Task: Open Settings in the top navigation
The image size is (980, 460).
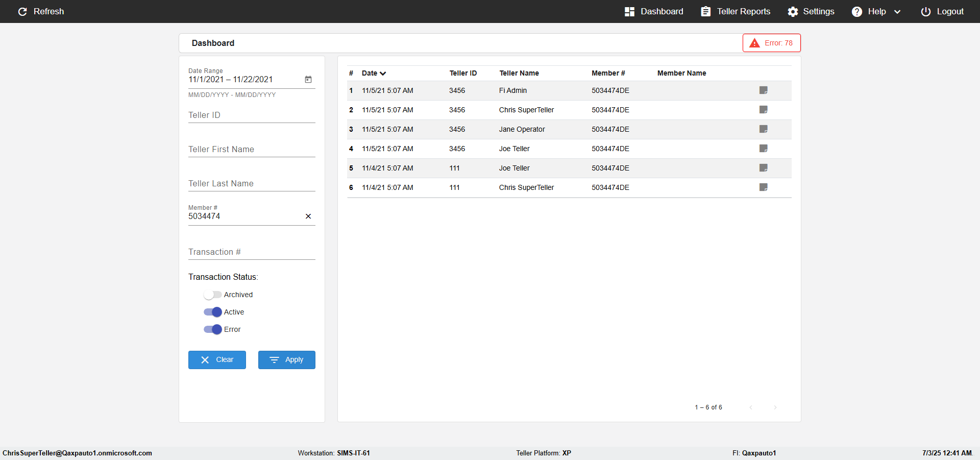Action: (811, 11)
